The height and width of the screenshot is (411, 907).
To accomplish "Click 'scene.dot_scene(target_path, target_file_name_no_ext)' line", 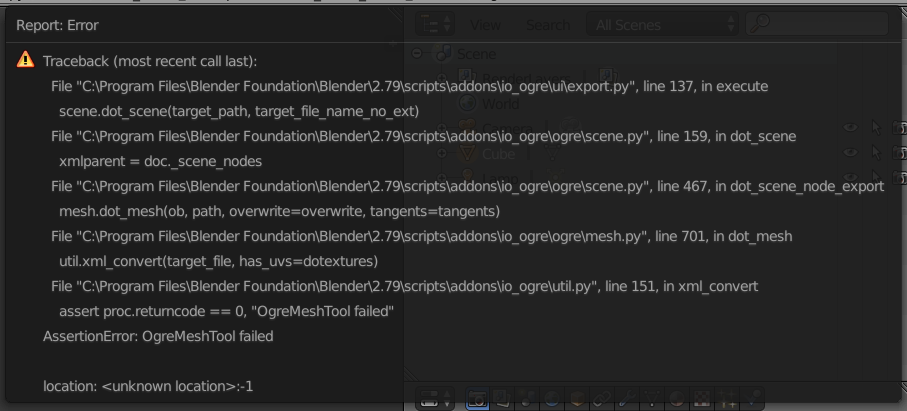I will [239, 111].
